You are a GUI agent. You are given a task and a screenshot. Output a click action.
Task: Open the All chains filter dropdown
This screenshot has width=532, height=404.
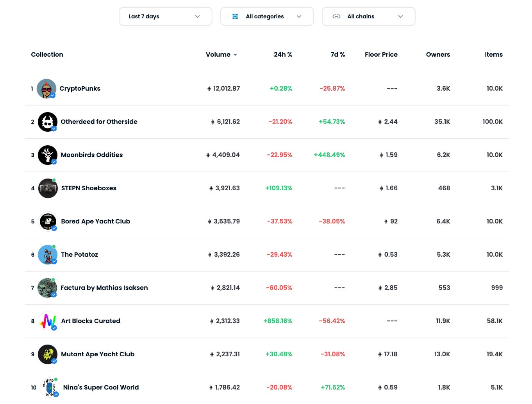[x=368, y=16]
